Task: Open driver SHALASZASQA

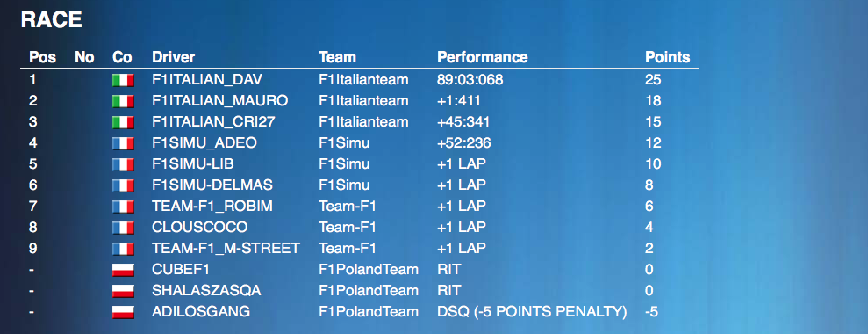Action: click(x=206, y=291)
